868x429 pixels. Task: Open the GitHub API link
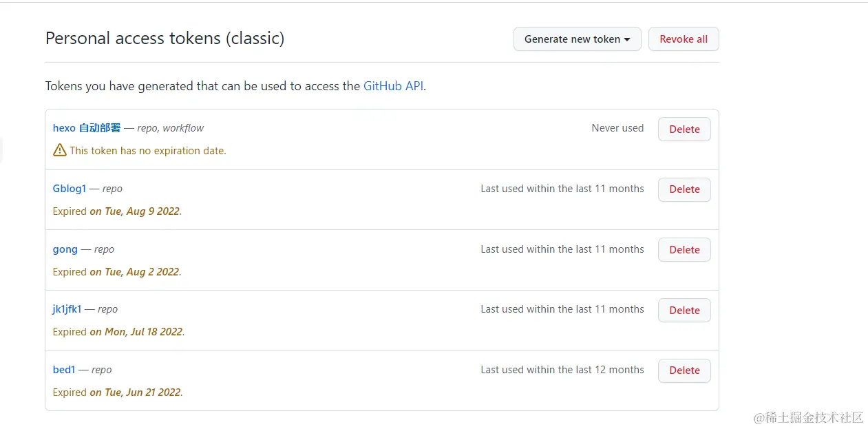pyautogui.click(x=393, y=86)
